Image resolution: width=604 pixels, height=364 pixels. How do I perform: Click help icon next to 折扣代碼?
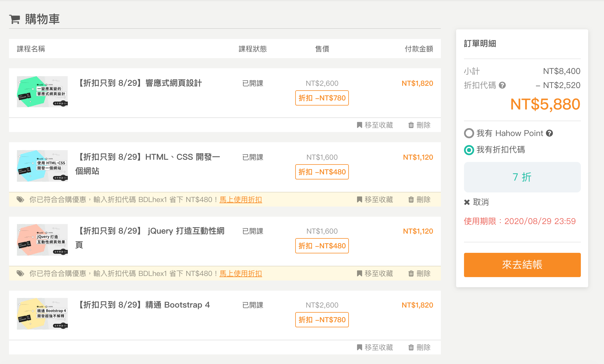pos(502,85)
